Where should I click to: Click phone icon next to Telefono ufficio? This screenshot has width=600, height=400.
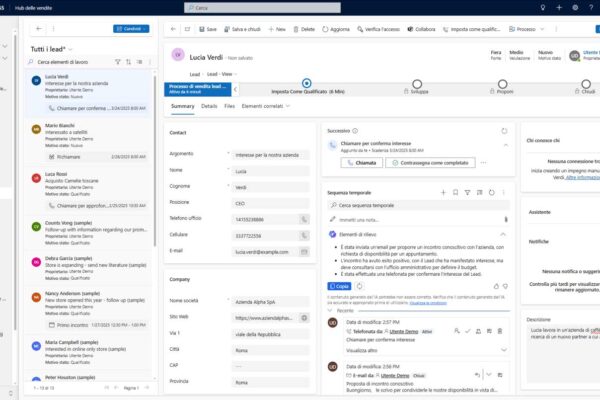(x=304, y=219)
